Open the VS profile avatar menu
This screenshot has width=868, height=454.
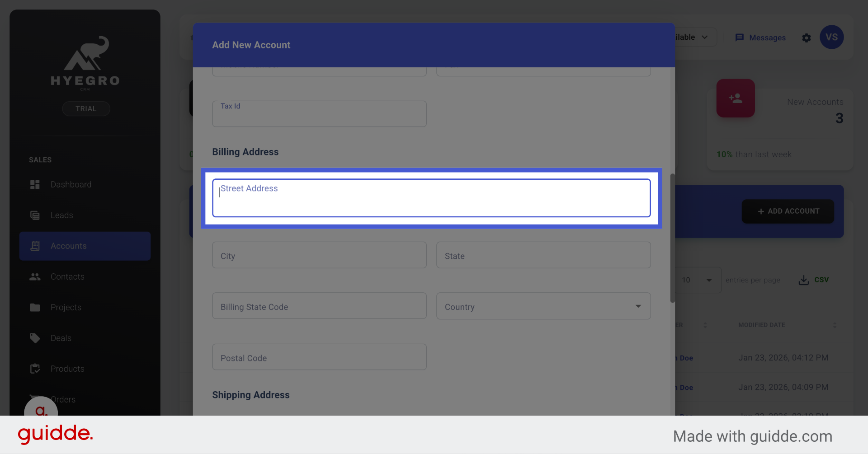[832, 37]
